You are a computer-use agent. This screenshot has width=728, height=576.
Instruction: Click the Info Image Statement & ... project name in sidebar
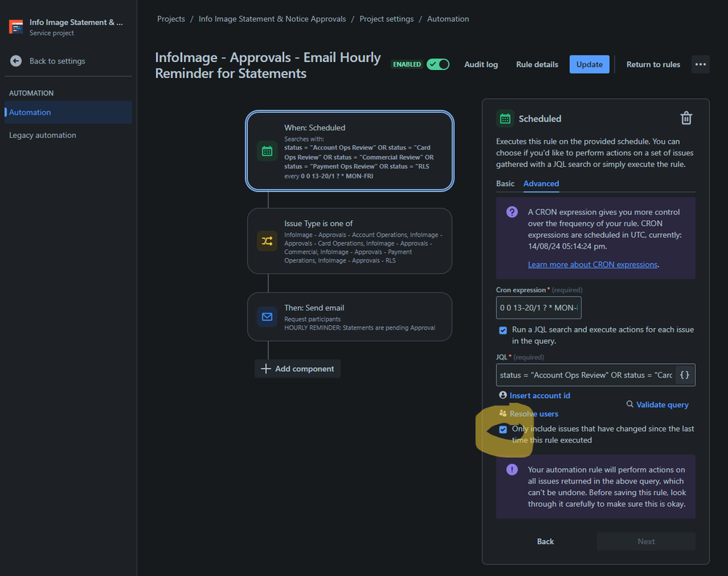(76, 23)
